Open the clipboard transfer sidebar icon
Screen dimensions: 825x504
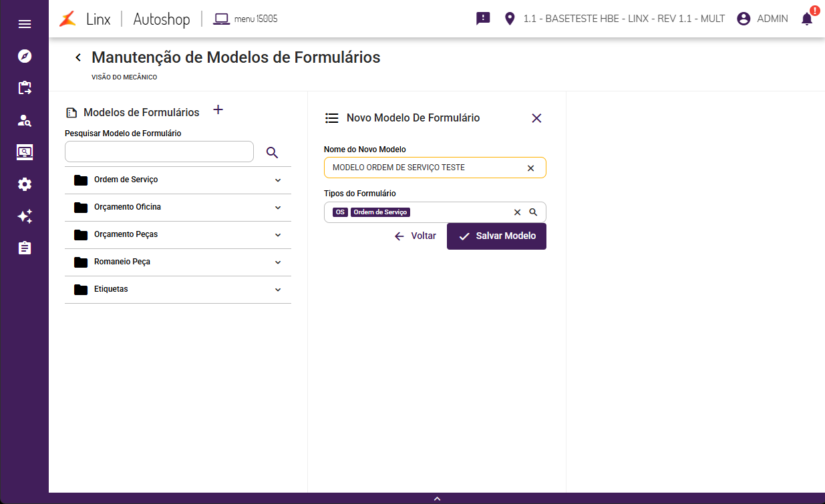(25, 87)
